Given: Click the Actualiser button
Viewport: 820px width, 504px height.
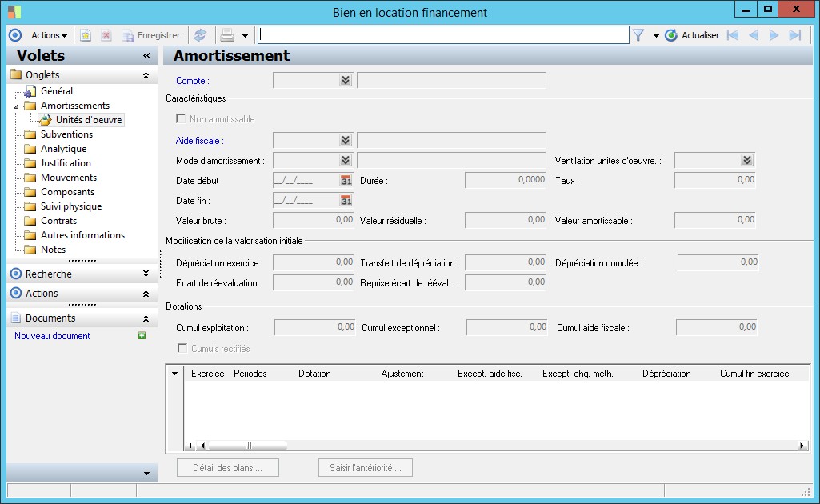Looking at the screenshot, I should 692,35.
